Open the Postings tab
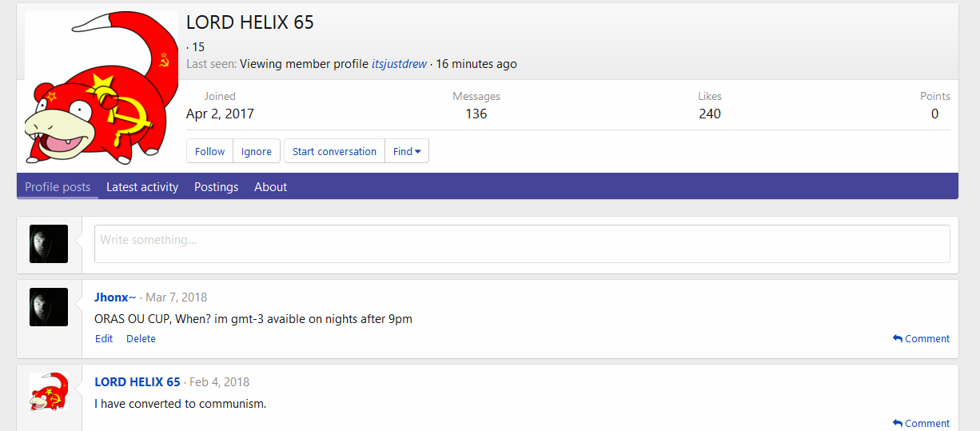The image size is (980, 431). point(216,186)
